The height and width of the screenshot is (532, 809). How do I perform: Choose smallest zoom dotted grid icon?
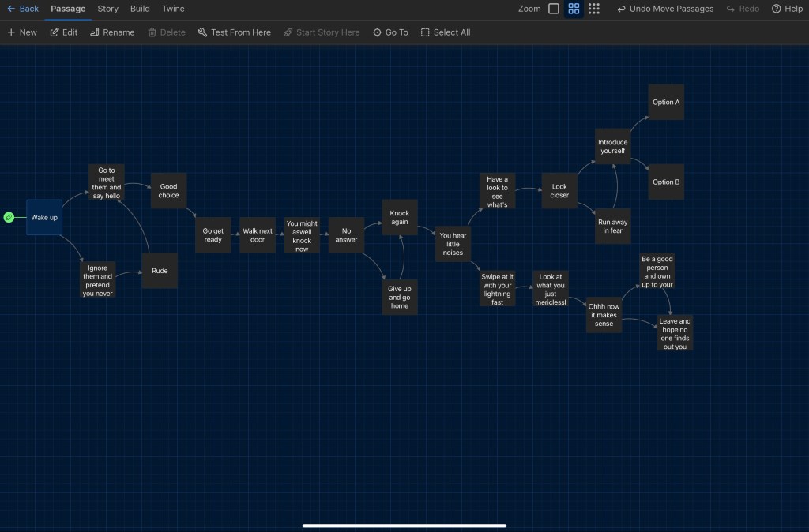tap(594, 9)
